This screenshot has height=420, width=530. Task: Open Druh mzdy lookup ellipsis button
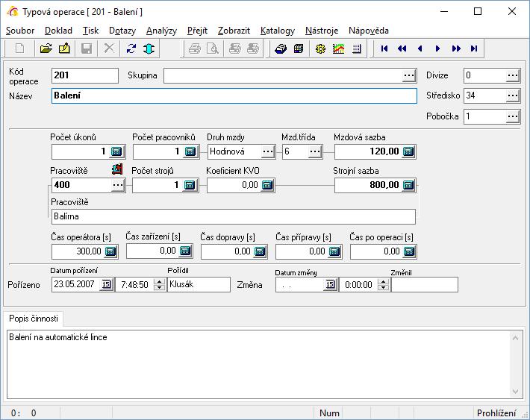pyautogui.click(x=268, y=151)
